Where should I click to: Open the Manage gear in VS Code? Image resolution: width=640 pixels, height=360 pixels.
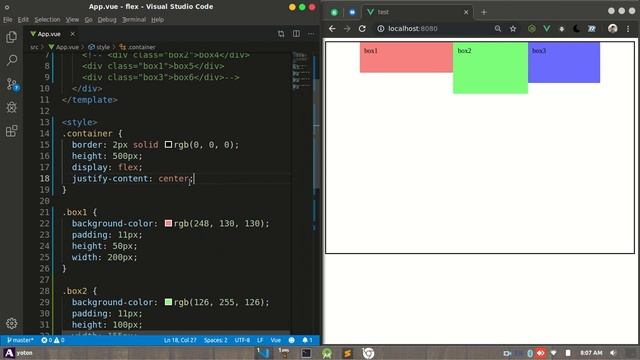(x=11, y=323)
